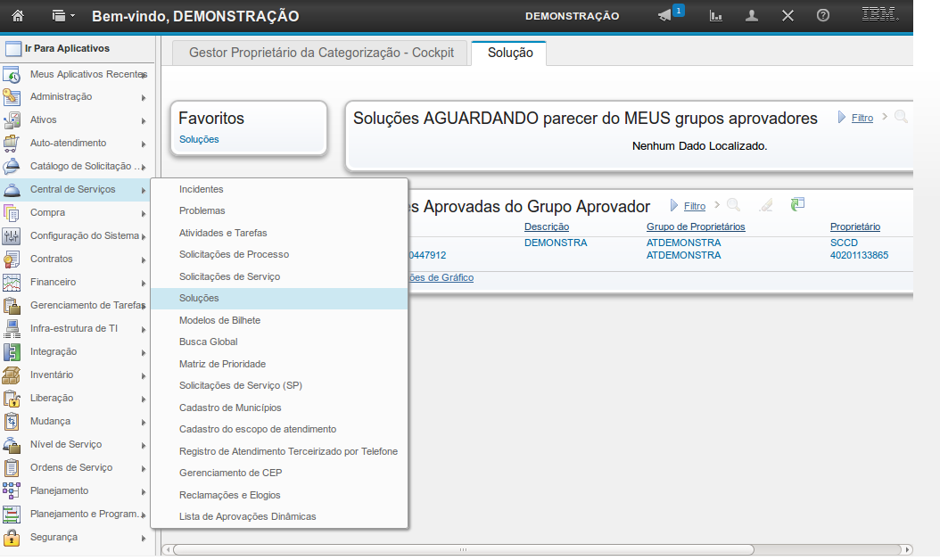Viewport: 940px width, 560px height.
Task: Expand the Mudança submenu arrow
Action: click(x=144, y=422)
